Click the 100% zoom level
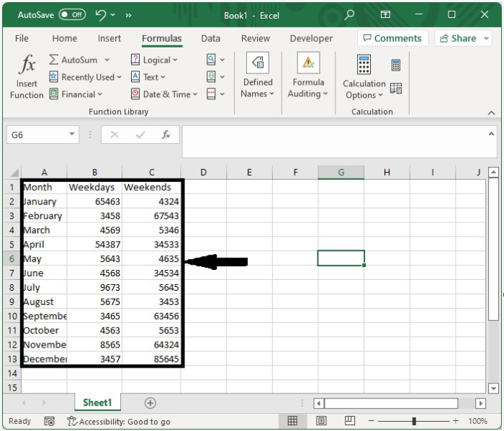Image resolution: width=504 pixels, height=431 pixels. 477,421
